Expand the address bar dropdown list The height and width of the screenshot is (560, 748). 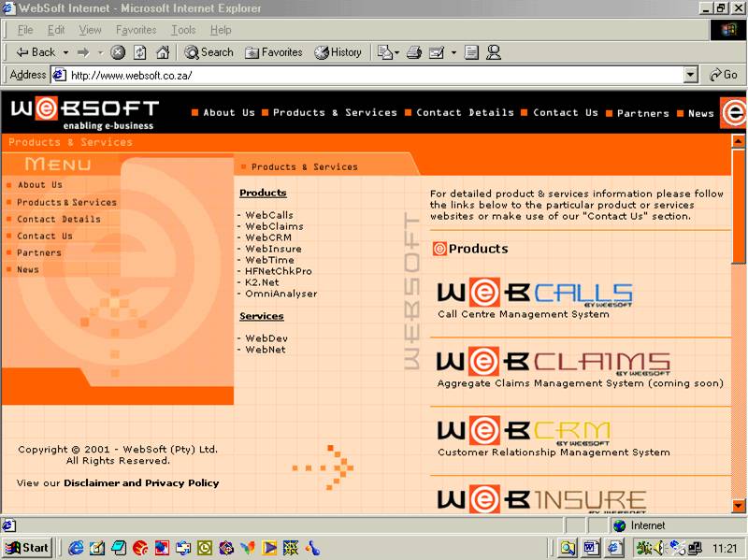tap(690, 75)
